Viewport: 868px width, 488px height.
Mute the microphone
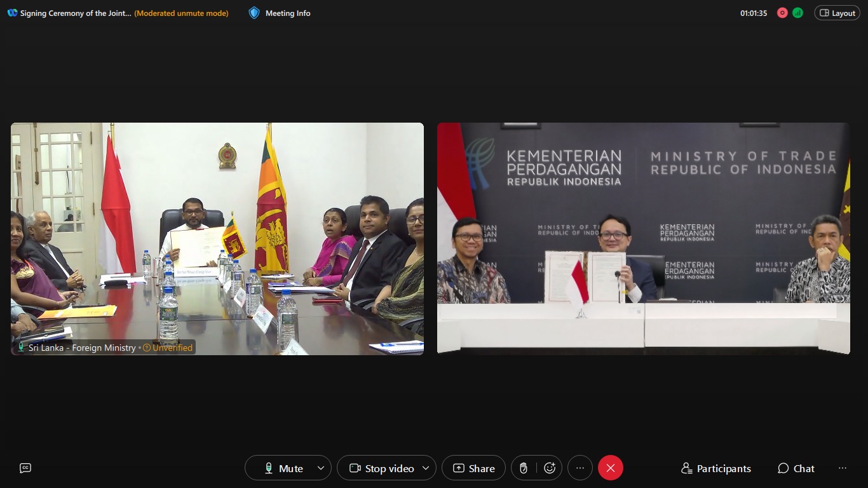pos(283,468)
